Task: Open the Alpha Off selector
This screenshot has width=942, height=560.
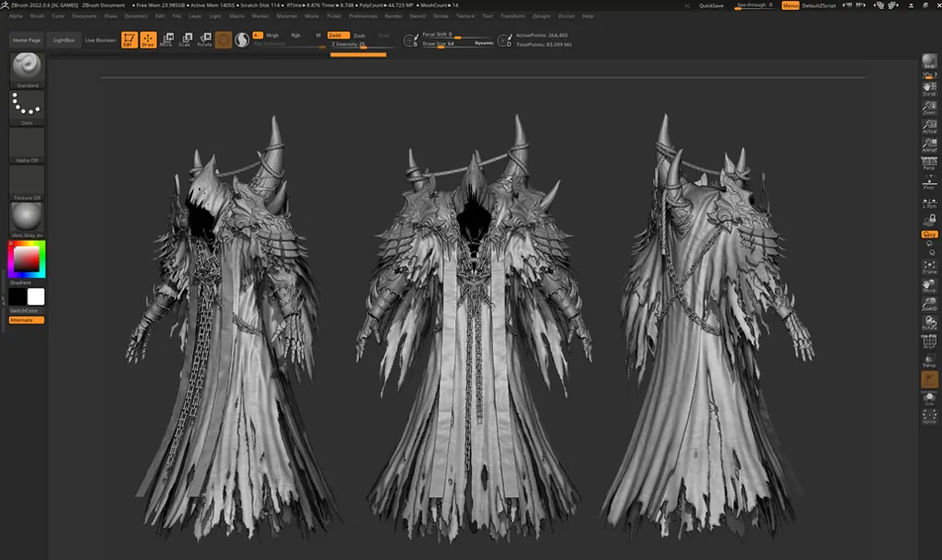Action: (27, 145)
